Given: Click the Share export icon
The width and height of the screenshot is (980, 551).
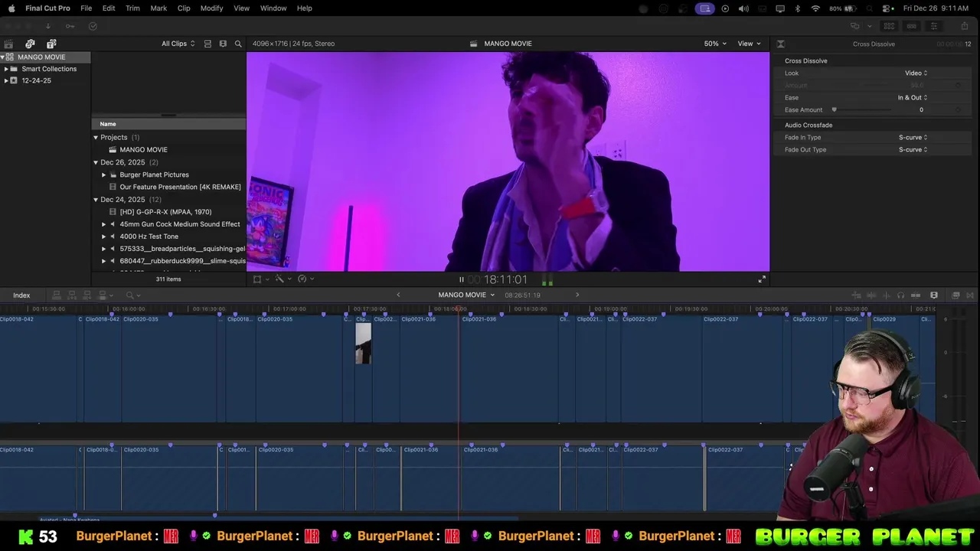Looking at the screenshot, I should coord(964,26).
